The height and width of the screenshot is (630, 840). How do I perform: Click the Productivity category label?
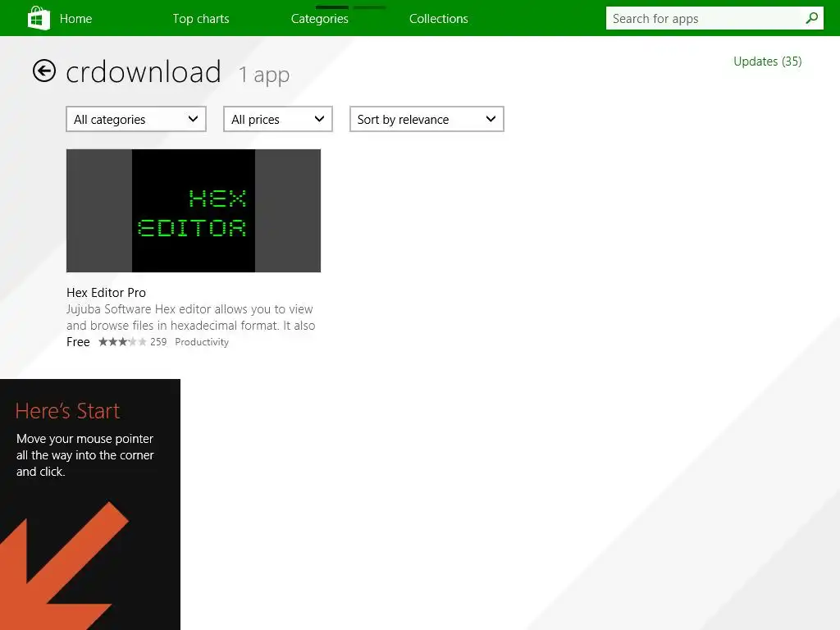[x=202, y=342]
